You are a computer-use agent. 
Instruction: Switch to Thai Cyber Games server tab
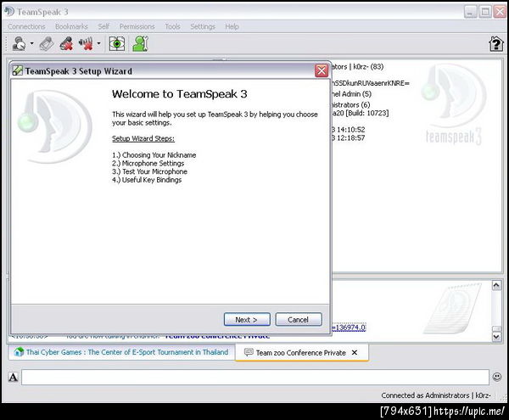coord(121,352)
